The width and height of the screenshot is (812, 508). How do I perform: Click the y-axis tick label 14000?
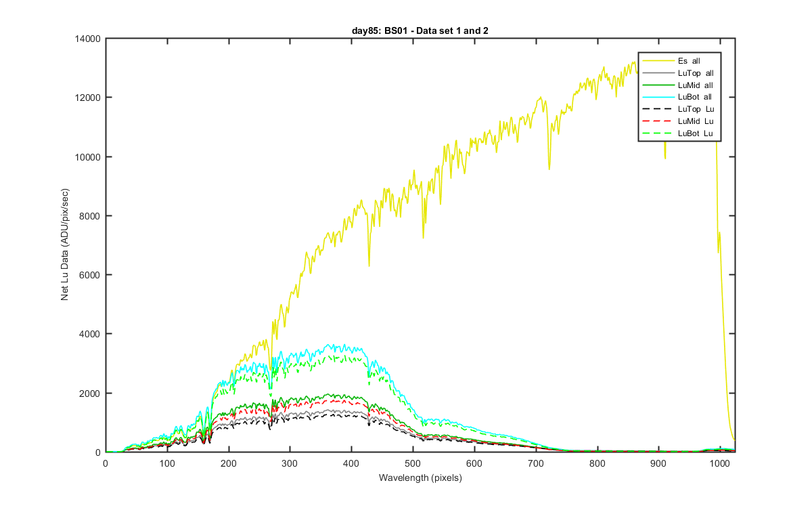(x=89, y=39)
